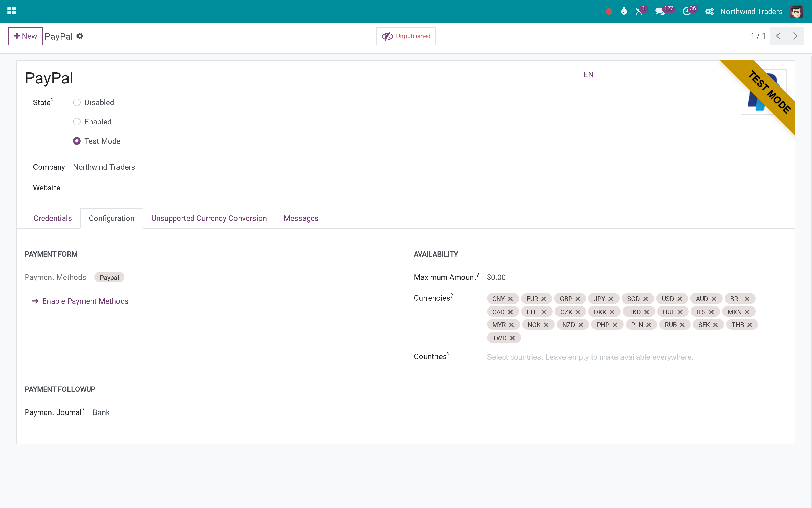Click the Currencies help question mark
Viewport: 812px width, 508px height.
[x=452, y=295]
